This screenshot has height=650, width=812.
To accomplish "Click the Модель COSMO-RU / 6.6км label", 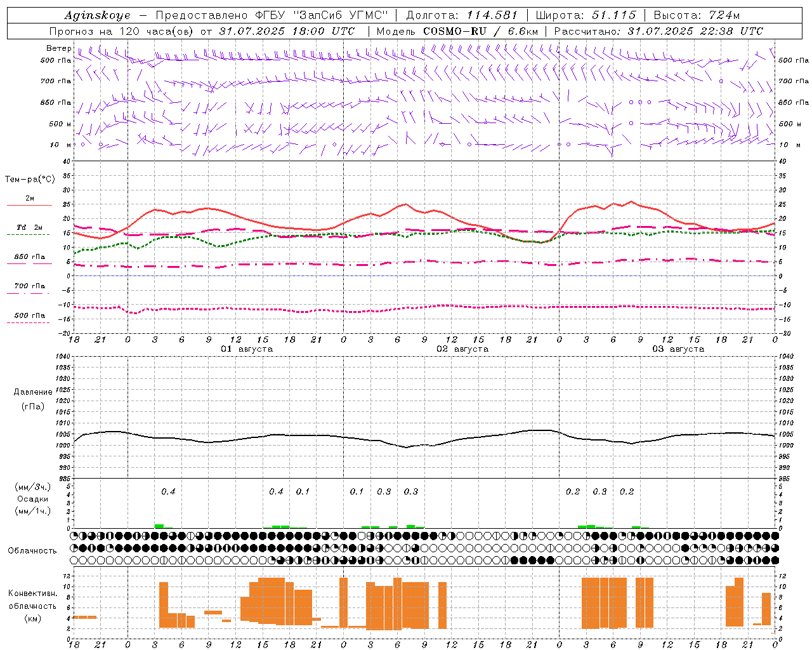I will click(x=457, y=31).
